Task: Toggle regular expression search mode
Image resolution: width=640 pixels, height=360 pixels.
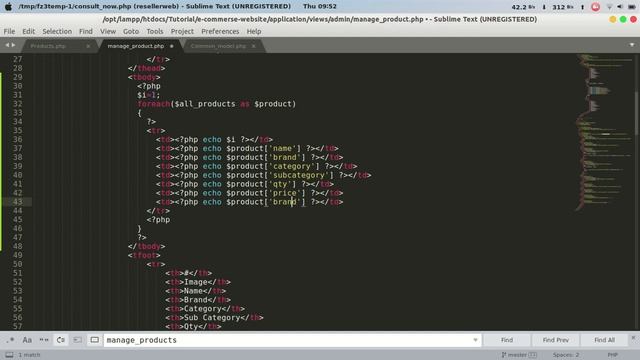Action: coord(10,340)
